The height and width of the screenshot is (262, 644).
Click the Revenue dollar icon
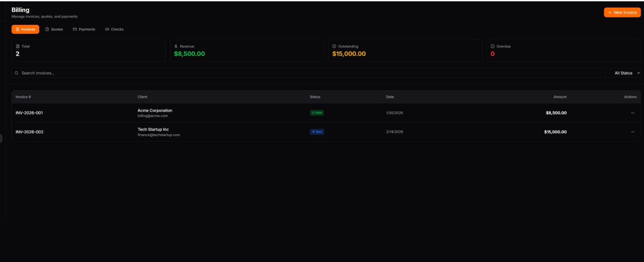click(x=176, y=46)
